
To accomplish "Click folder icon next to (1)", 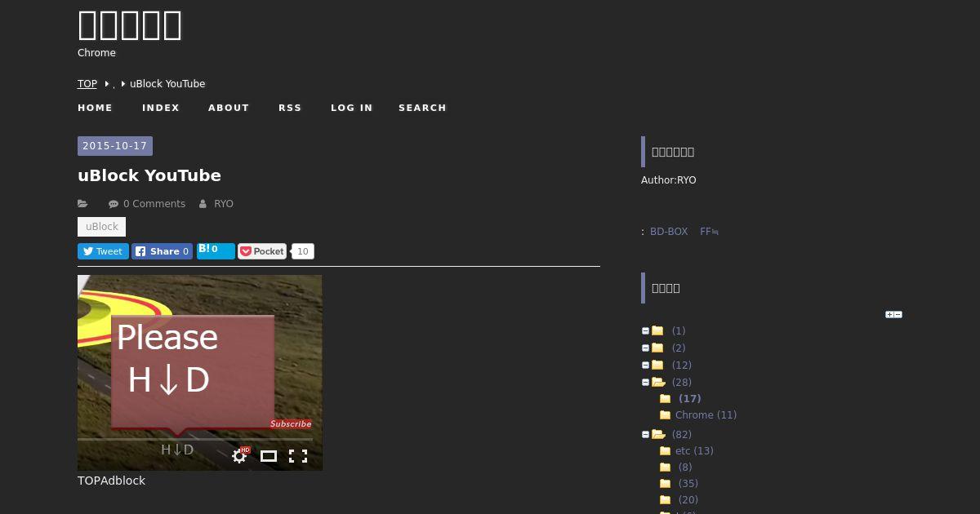I will tap(657, 330).
